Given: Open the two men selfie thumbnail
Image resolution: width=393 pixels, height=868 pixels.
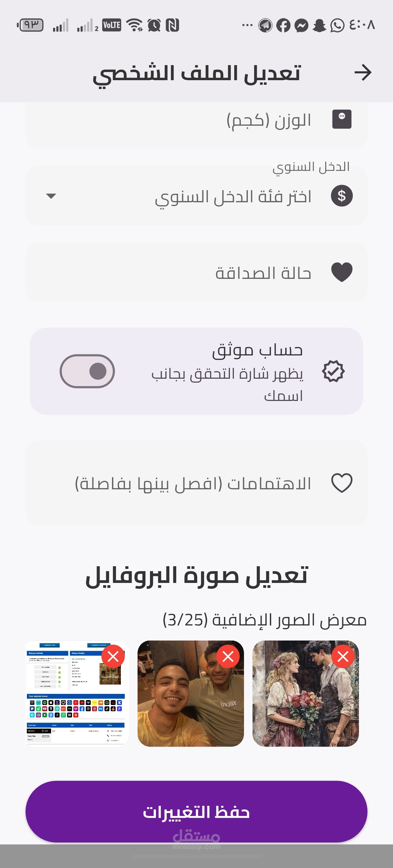Looking at the screenshot, I should [x=190, y=694].
